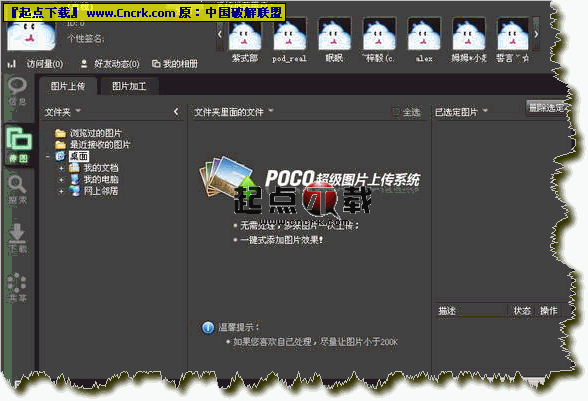588x401 pixels.
Task: Open my album icon (我的相册)
Action: (156, 64)
